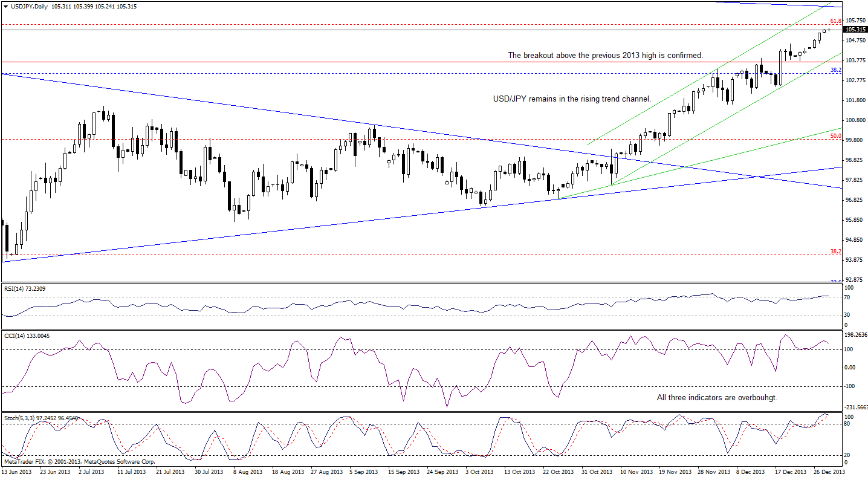Click the 103.775 price scale value

coord(855,60)
